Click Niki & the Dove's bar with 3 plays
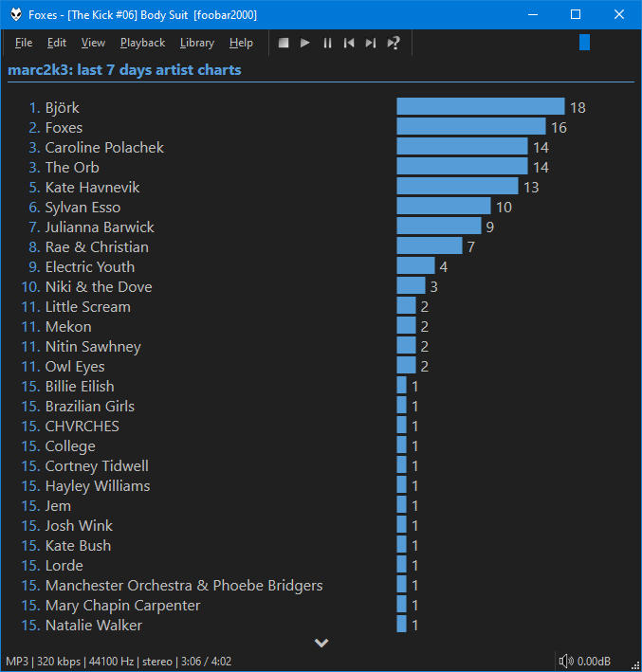Image resolution: width=642 pixels, height=672 pixels. pyautogui.click(x=411, y=285)
